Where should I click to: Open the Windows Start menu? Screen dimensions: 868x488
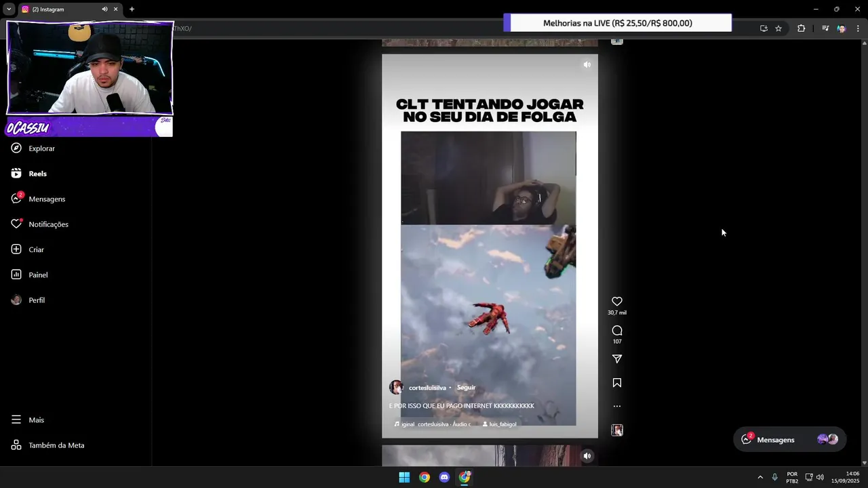(404, 477)
